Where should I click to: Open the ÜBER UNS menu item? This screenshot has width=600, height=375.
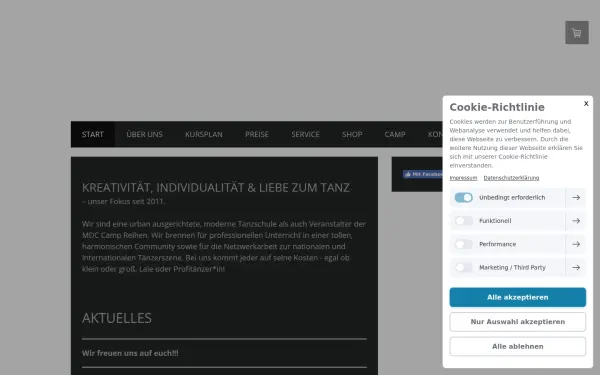tap(144, 134)
